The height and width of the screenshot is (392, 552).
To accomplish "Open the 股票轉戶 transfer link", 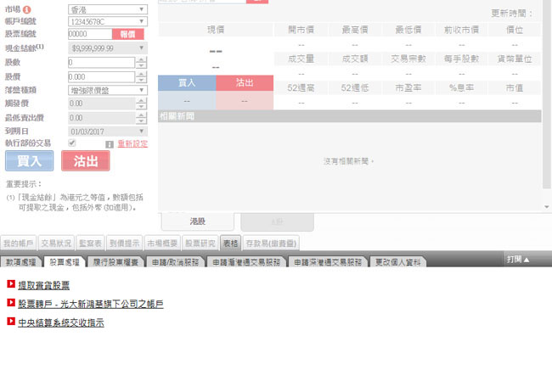I will [x=91, y=304].
